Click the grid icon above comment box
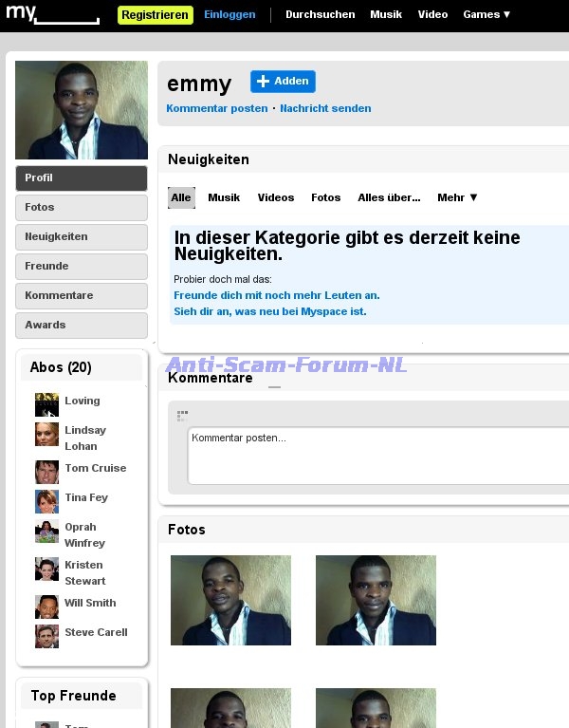Image resolution: width=569 pixels, height=728 pixels. [x=182, y=416]
